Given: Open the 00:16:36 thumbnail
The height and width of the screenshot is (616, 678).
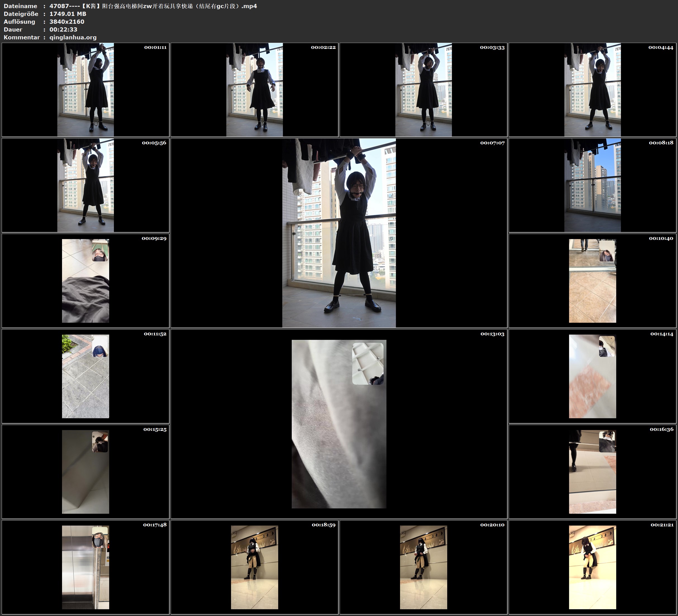Looking at the screenshot, I should tap(592, 472).
